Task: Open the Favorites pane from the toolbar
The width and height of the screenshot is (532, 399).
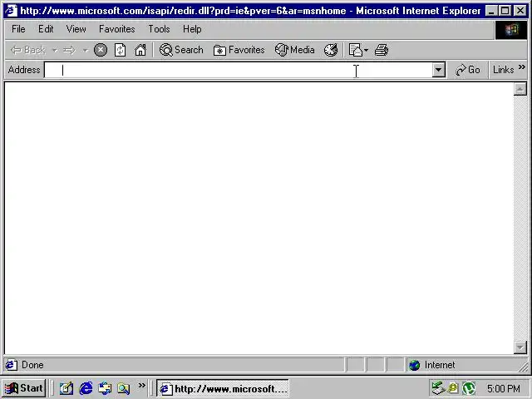Action: (239, 50)
